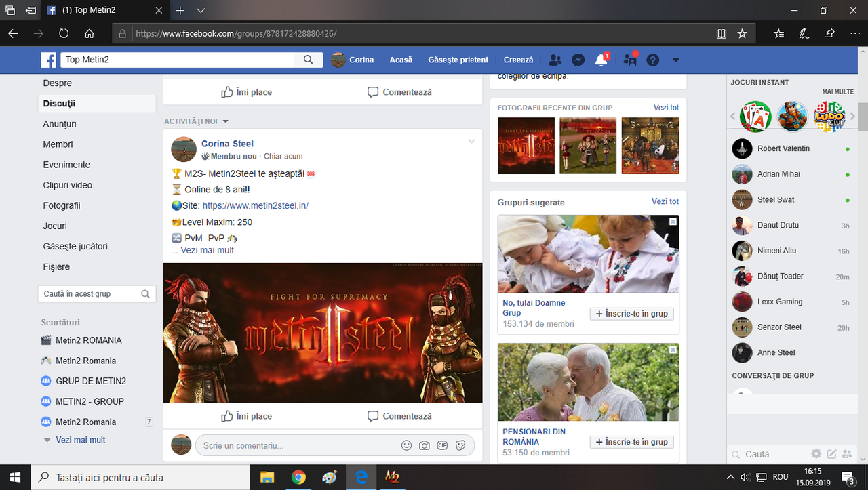Open the Messenger icon in top bar
The width and height of the screenshot is (868, 490).
(578, 60)
